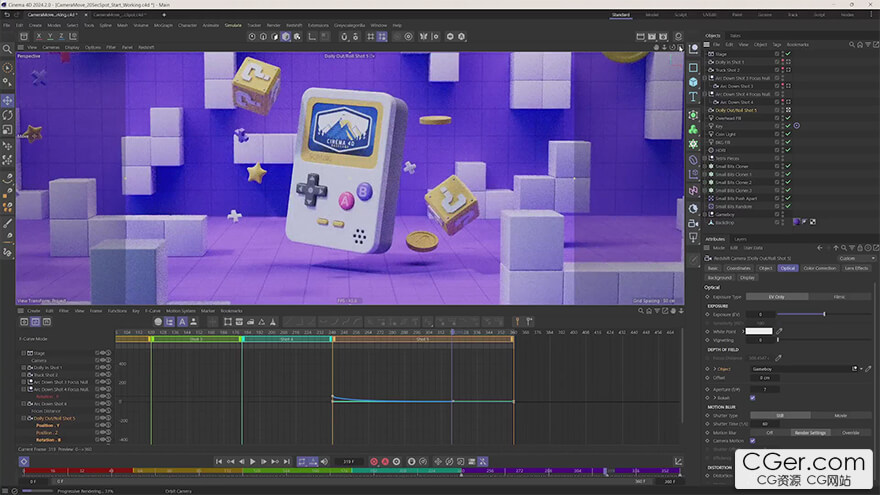
Task: Open the Color Correction attribute tab
Action: pyautogui.click(x=819, y=268)
